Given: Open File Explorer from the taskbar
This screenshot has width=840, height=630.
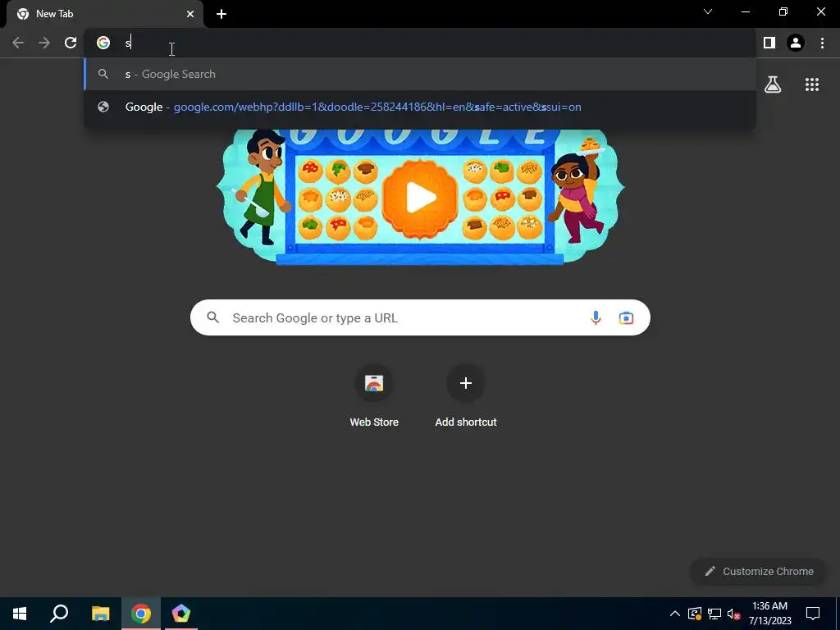Looking at the screenshot, I should click(100, 614).
